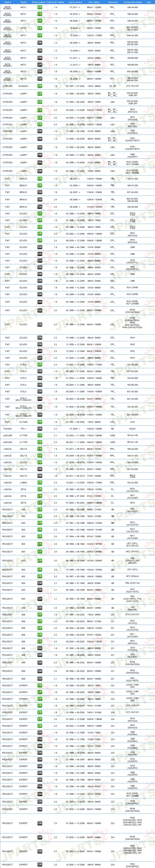Click ON diesel icon in Stilo 66kW/90KM row

pos(39,385)
